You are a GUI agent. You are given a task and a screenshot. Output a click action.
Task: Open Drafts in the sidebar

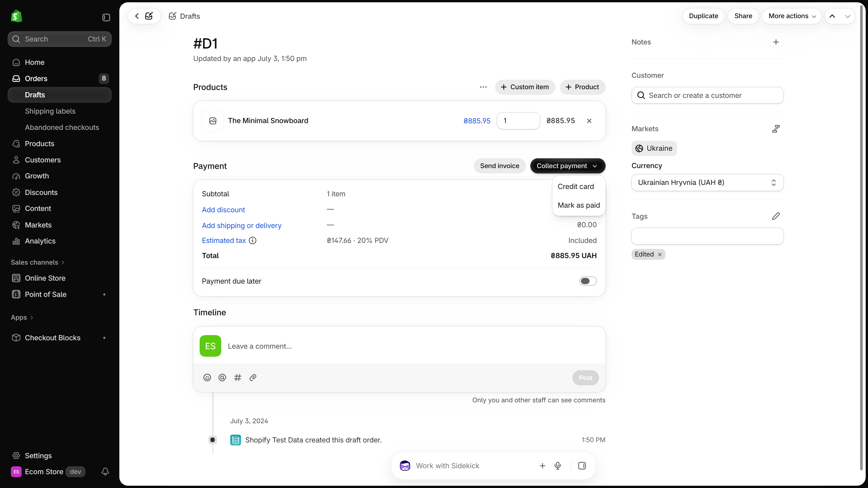click(x=60, y=95)
